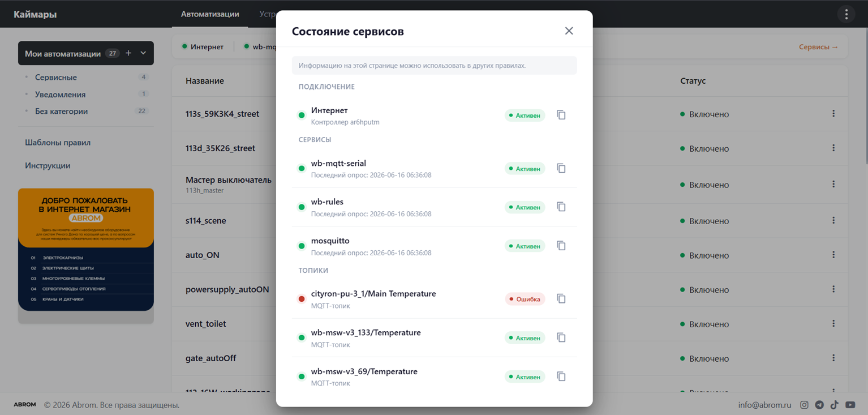Click the Каймары logo title
Viewport: 868px width, 415px height.
(35, 14)
